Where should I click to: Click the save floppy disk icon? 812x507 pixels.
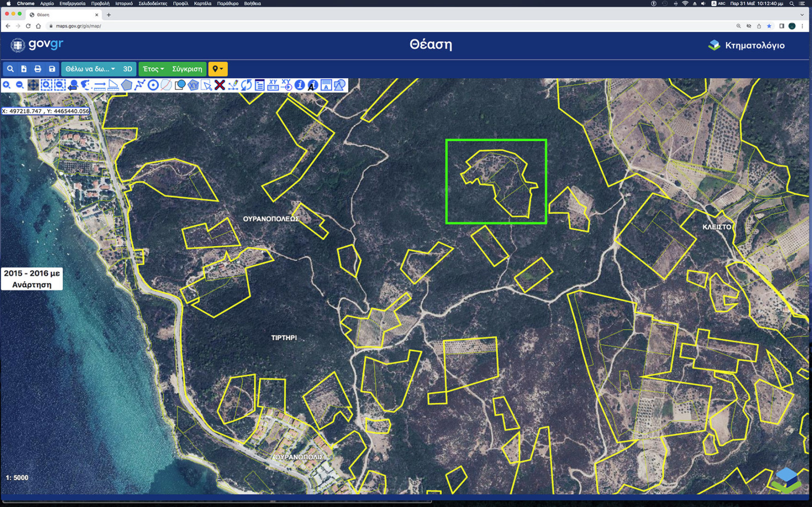click(52, 69)
